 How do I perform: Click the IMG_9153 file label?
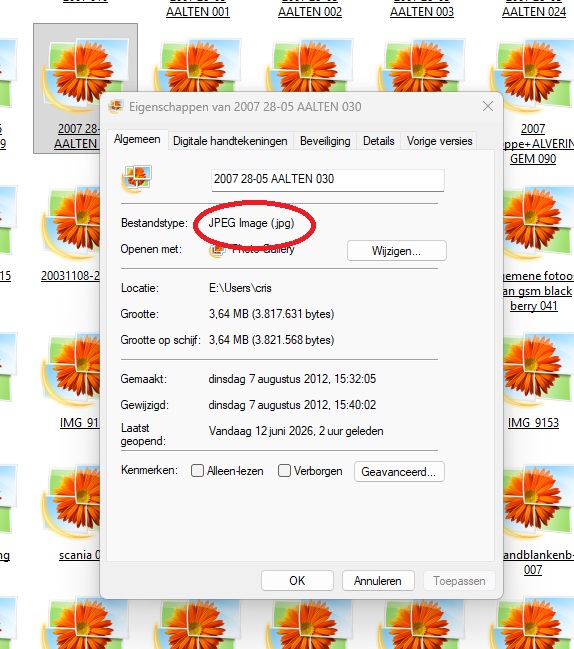[533, 423]
